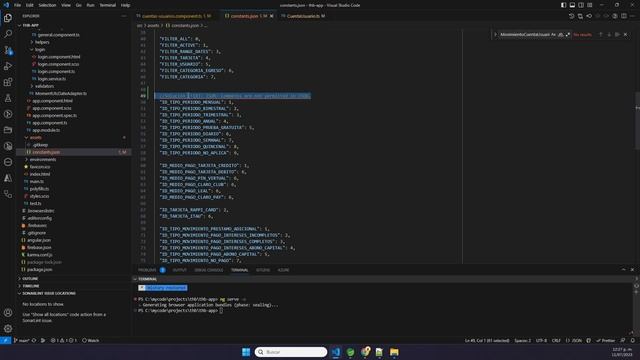Expand the validators folder

tap(44, 86)
